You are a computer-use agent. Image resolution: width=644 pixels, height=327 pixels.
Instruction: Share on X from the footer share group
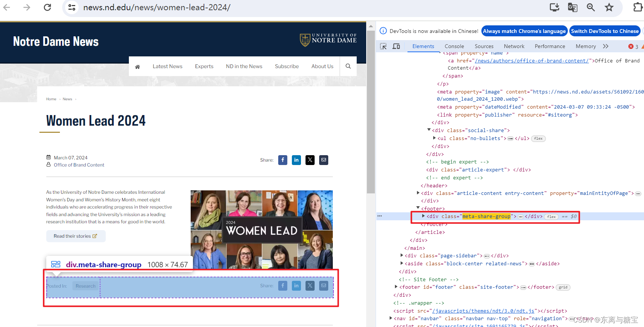[310, 286]
